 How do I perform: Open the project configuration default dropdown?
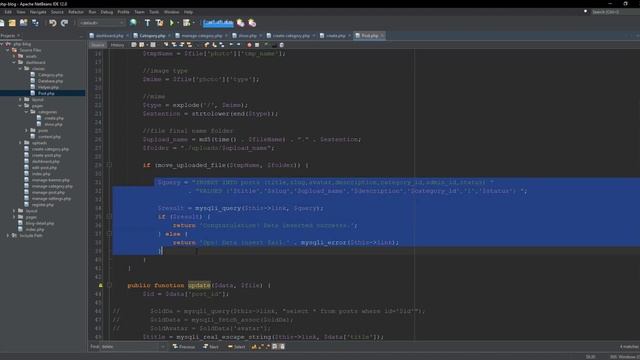pos(102,23)
